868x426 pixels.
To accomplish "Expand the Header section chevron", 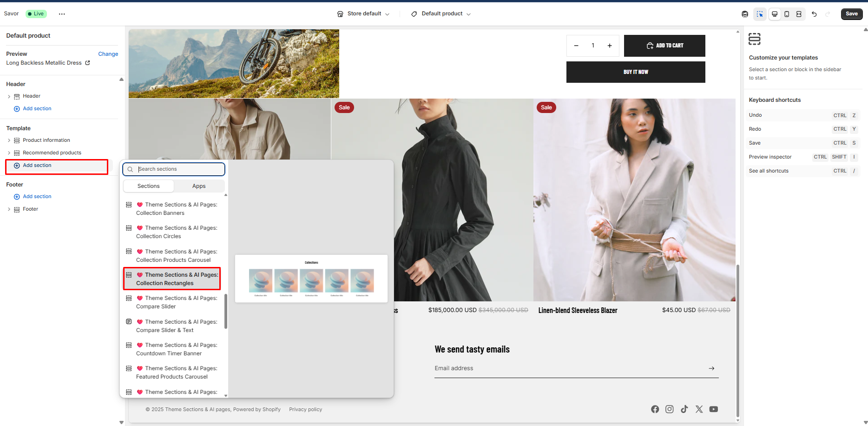I will pyautogui.click(x=9, y=96).
